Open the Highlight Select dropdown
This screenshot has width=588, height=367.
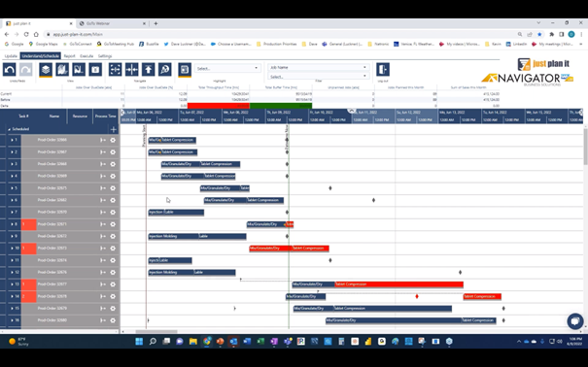227,68
